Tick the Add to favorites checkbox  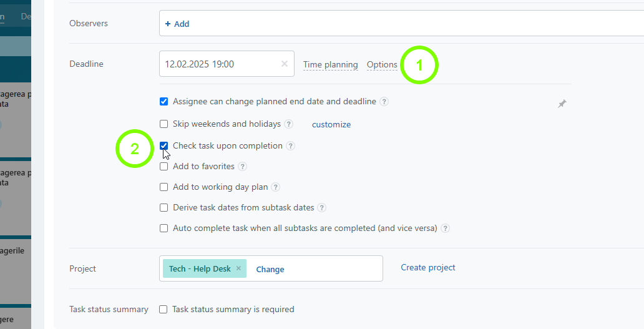(164, 166)
